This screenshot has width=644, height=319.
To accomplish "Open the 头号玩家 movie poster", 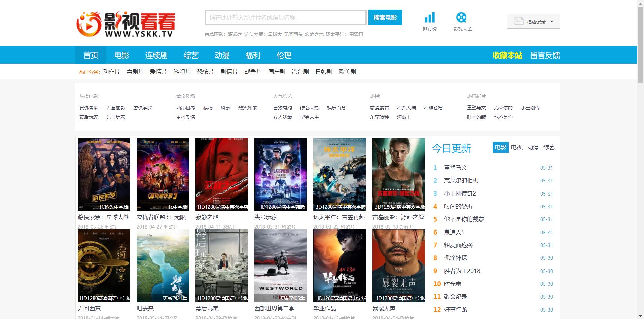I will 280,174.
